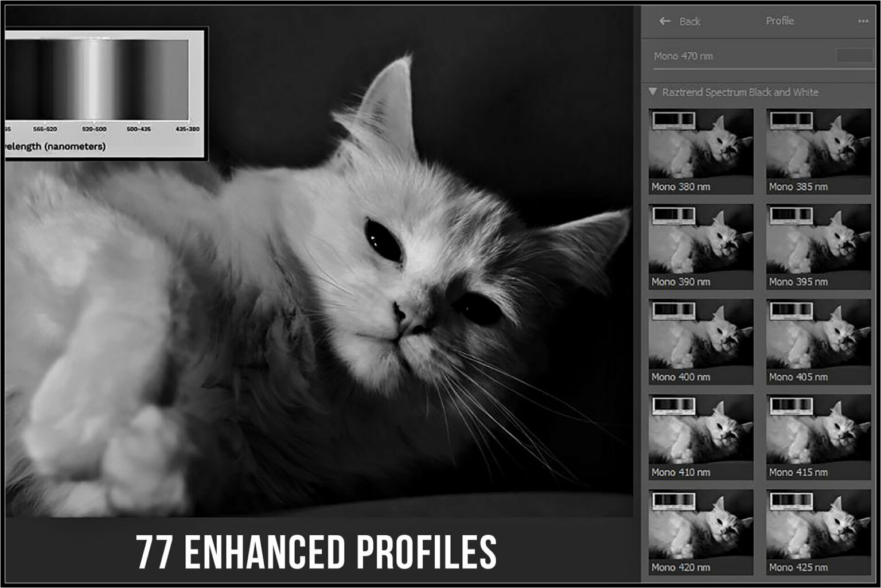Viewport: 881px width, 588px height.
Task: Click the Profile title at the panel top
Action: point(780,21)
